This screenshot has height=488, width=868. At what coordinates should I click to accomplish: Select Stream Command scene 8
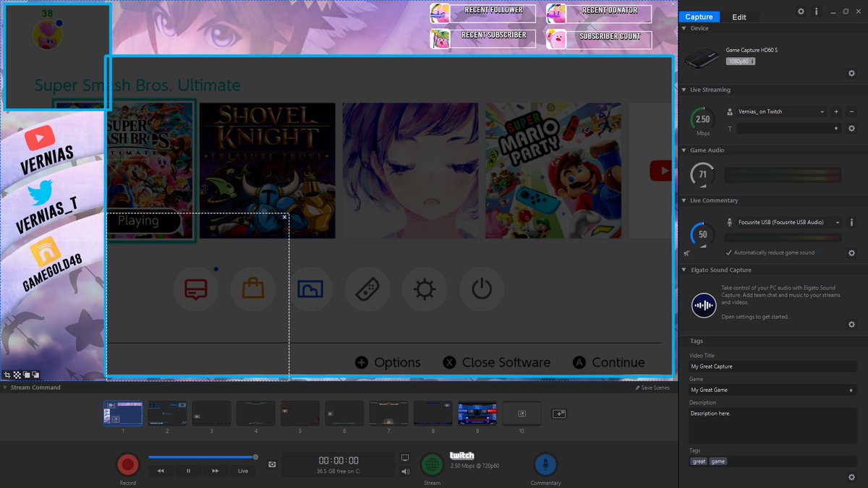tap(433, 414)
